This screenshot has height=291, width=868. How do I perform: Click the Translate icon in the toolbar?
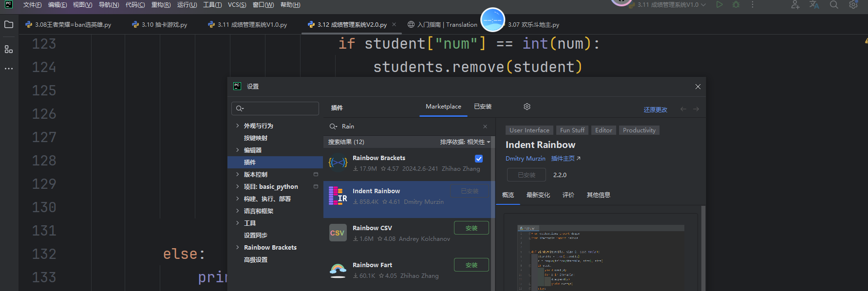click(x=814, y=5)
